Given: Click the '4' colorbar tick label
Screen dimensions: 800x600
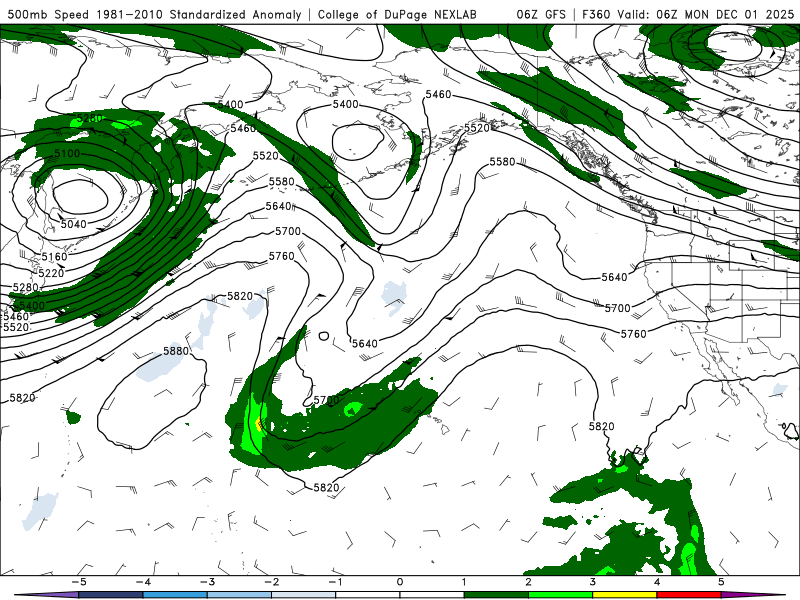Looking at the screenshot, I should point(657,582).
